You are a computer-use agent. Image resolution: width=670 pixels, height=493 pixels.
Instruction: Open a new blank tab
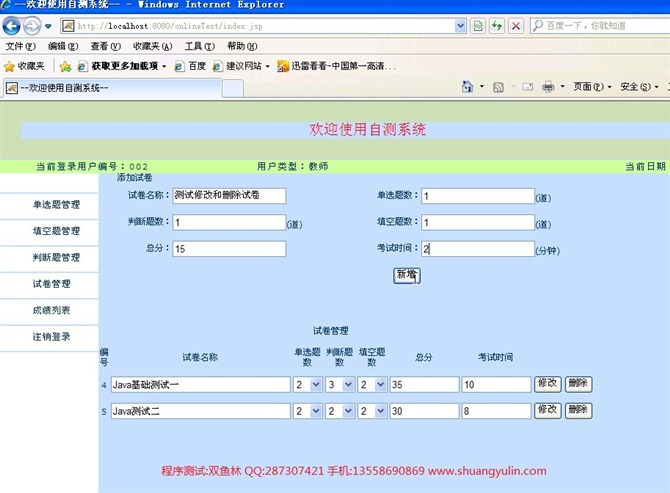[x=233, y=89]
